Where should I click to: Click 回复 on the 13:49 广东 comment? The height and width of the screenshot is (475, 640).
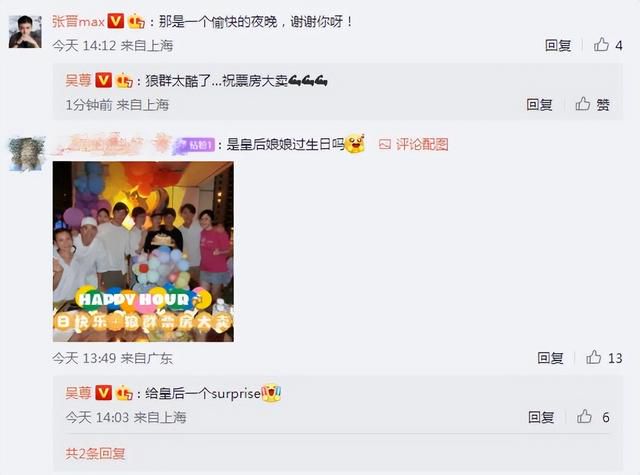(550, 358)
